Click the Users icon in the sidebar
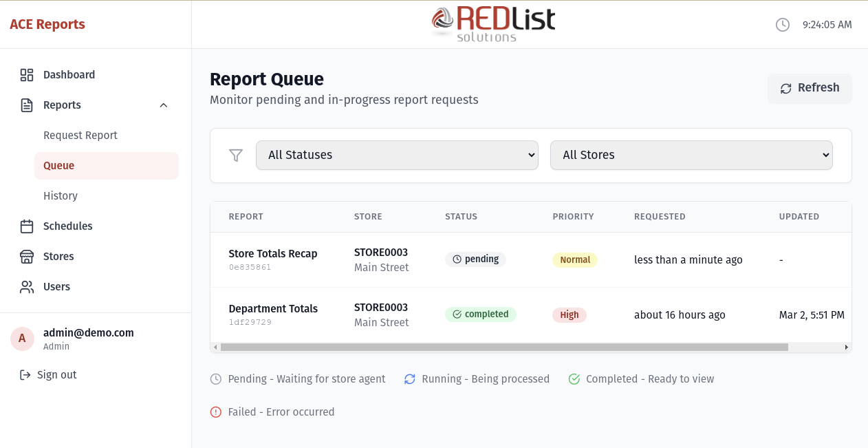Viewport: 868px width, 448px height. point(27,286)
